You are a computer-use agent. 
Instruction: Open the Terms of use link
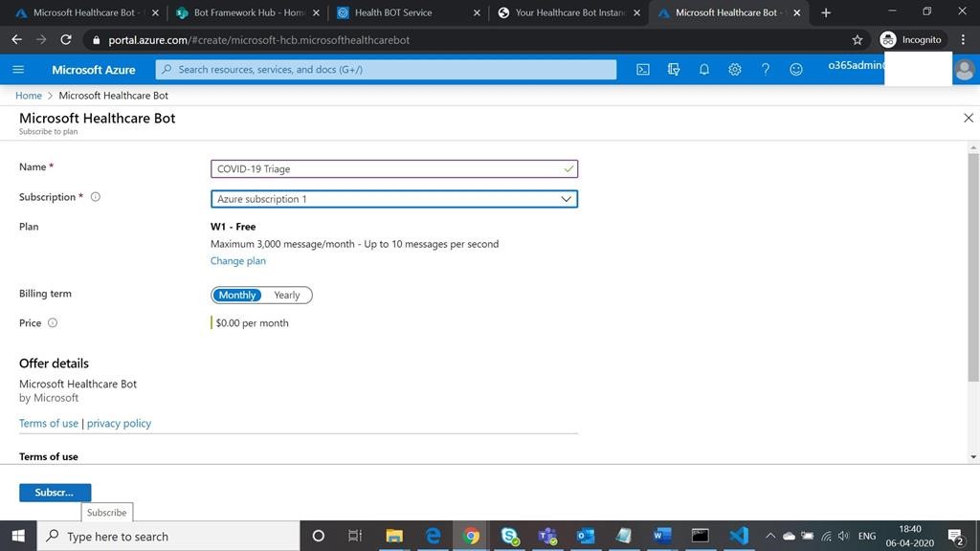click(48, 423)
